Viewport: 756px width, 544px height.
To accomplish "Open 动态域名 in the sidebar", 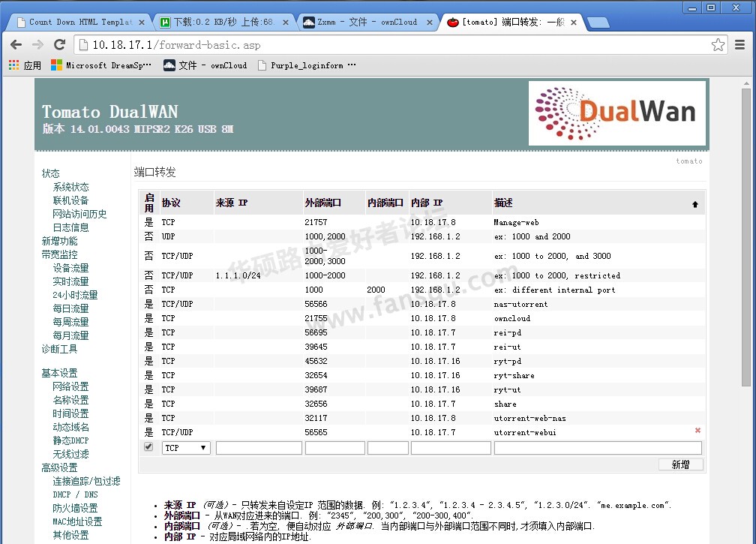I will coord(70,427).
